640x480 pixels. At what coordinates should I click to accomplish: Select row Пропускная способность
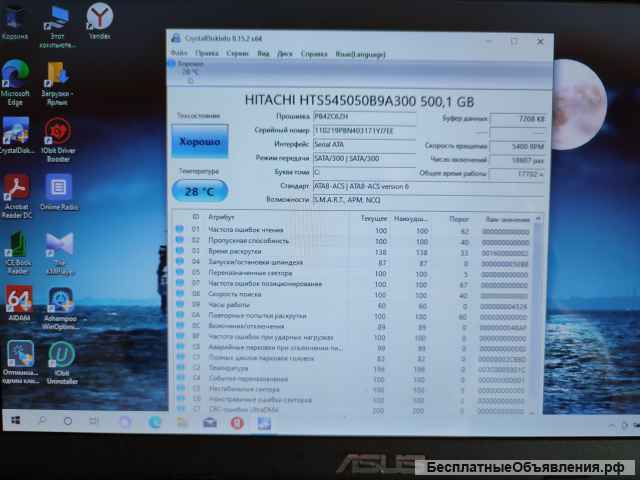353,241
